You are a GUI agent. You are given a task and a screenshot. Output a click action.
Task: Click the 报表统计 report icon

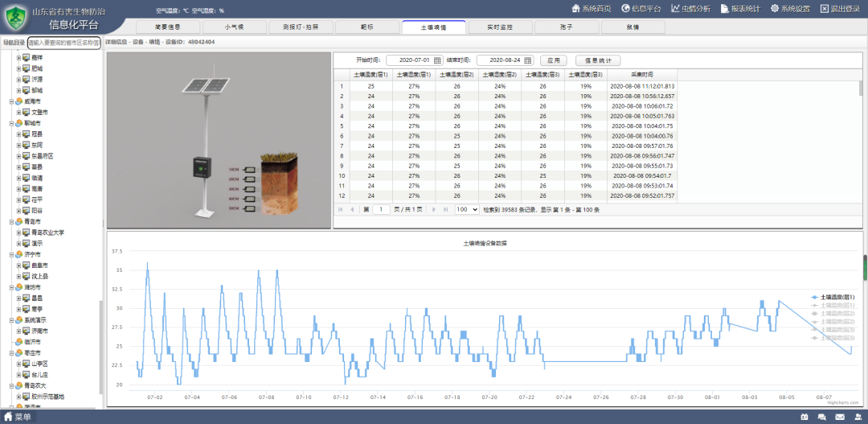point(725,8)
